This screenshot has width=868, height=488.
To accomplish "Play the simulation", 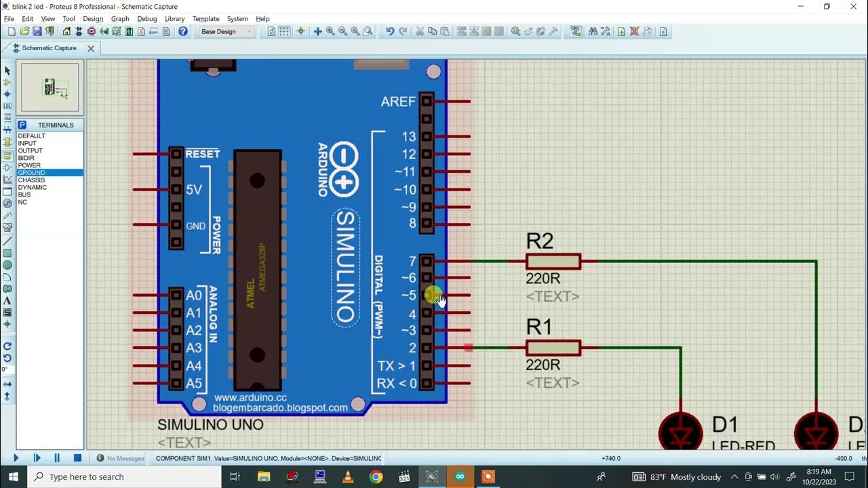I will 16,458.
